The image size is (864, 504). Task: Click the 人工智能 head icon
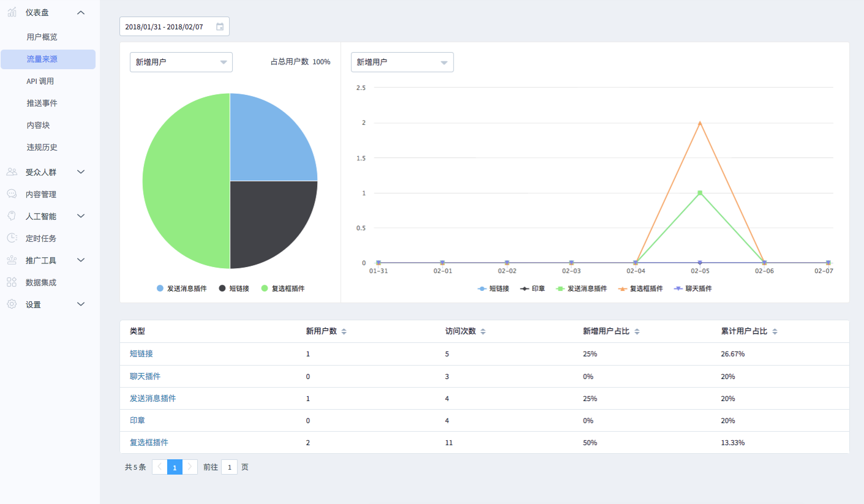coord(12,216)
